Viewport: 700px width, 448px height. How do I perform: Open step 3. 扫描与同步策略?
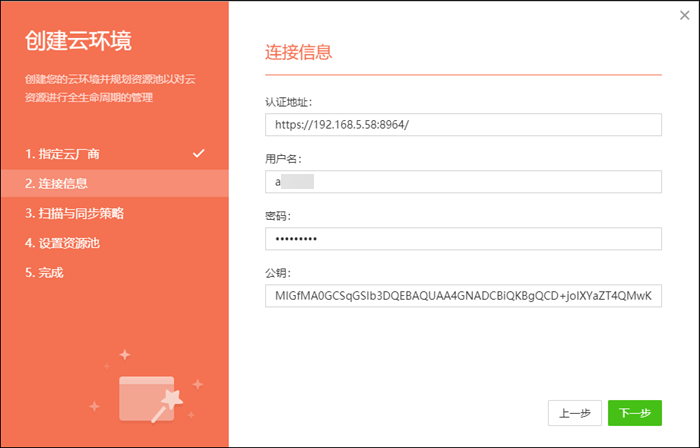[75, 213]
